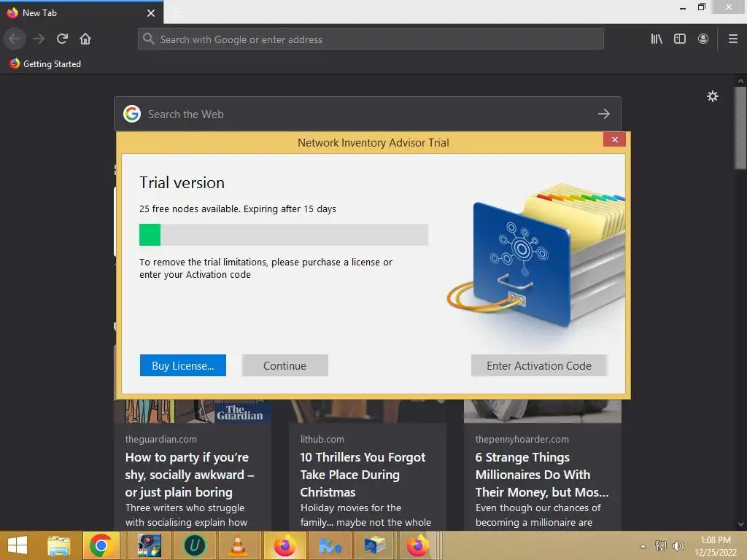Open the photo collage app taskbar icon
Viewport: 747px width, 560px height.
(x=150, y=545)
